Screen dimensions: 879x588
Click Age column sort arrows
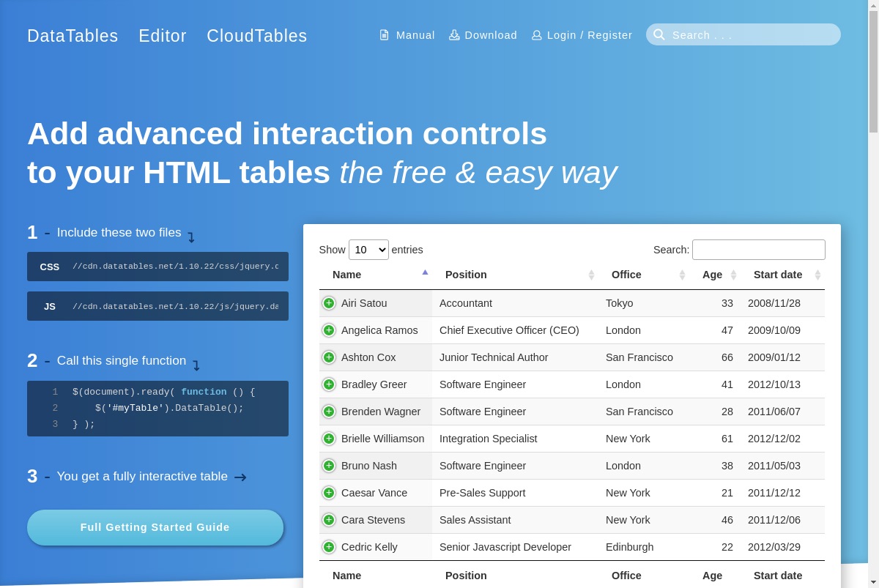733,275
